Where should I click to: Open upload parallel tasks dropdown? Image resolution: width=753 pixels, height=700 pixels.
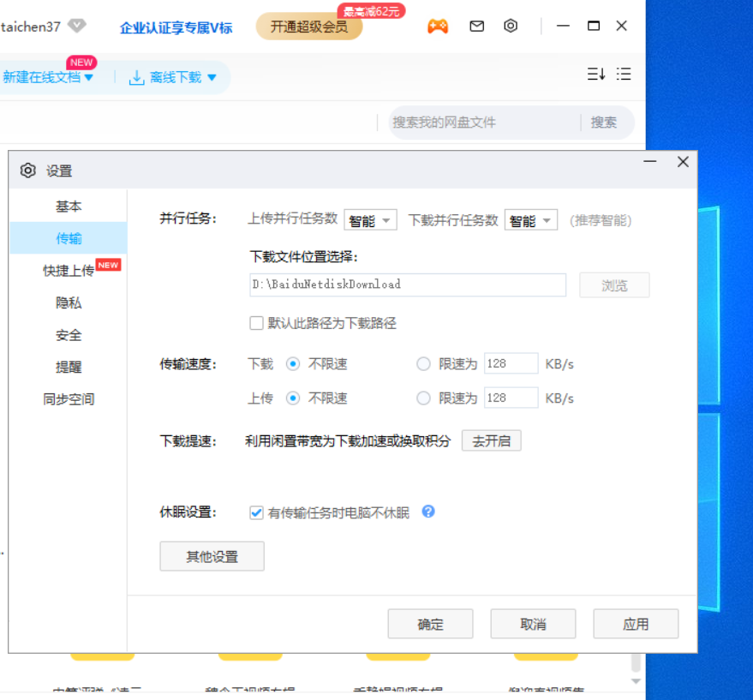(x=370, y=220)
